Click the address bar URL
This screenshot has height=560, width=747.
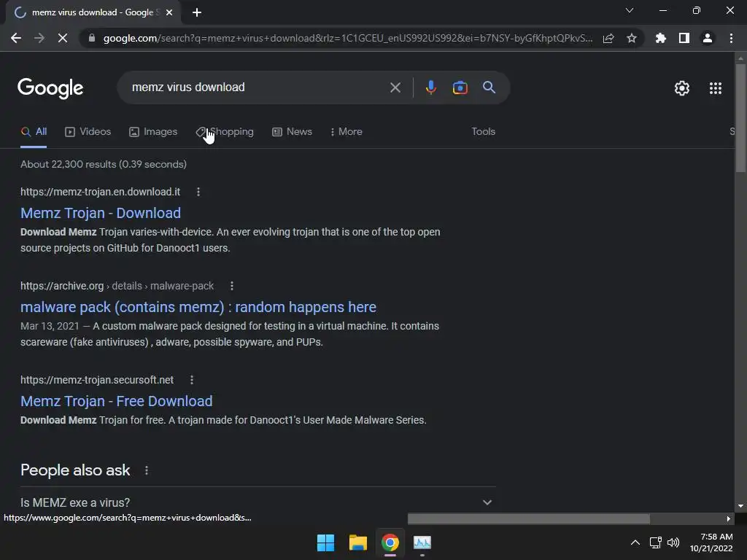(x=348, y=38)
